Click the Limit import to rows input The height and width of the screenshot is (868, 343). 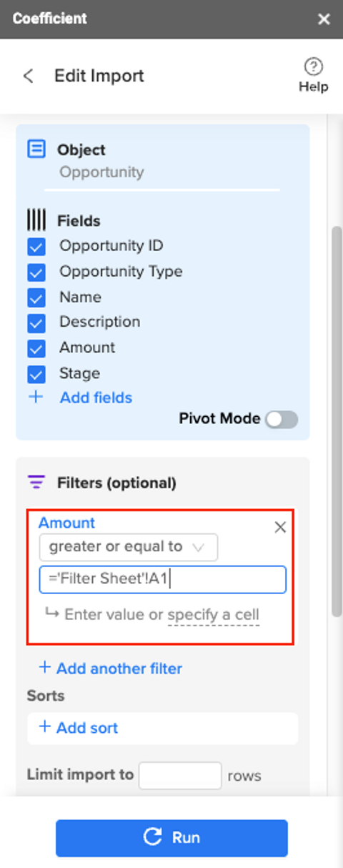[180, 776]
